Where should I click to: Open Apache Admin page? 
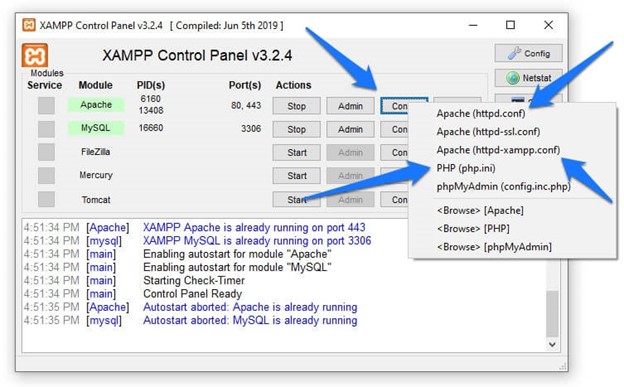(350, 106)
